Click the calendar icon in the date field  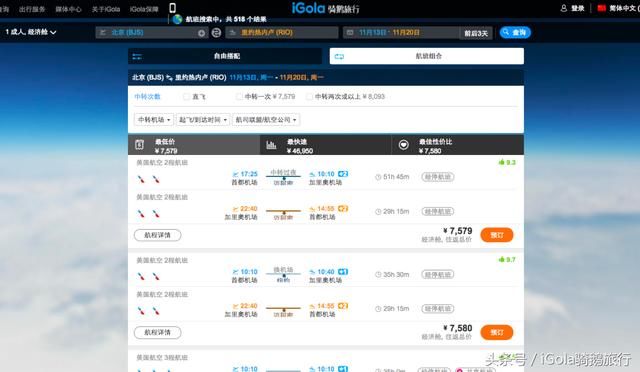(350, 32)
